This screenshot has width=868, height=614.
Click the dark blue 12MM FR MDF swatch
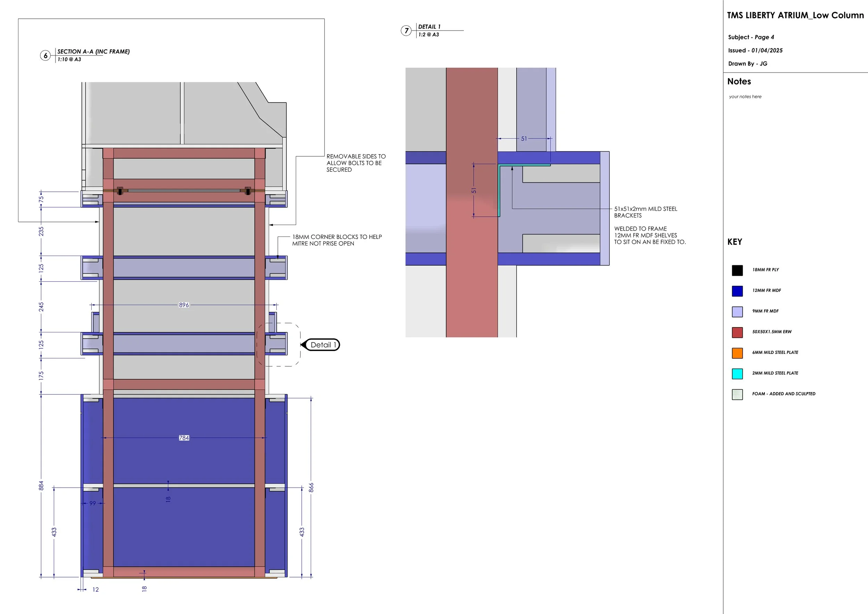click(737, 291)
